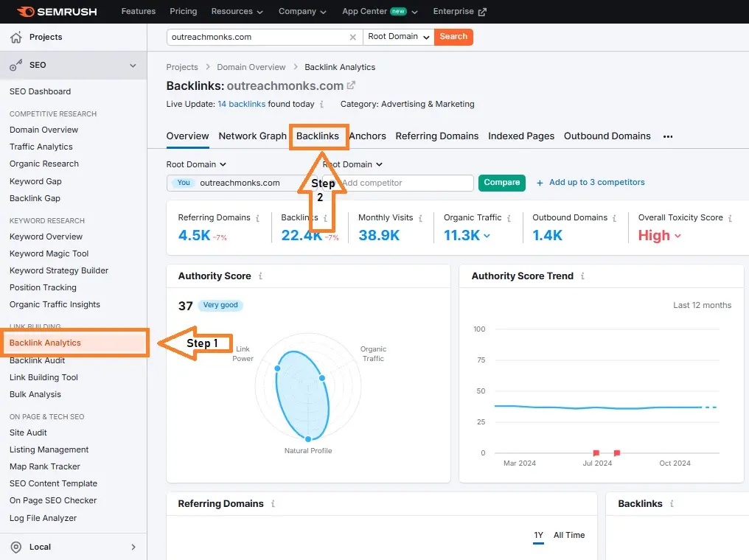Select 1Y time range

[x=538, y=535]
